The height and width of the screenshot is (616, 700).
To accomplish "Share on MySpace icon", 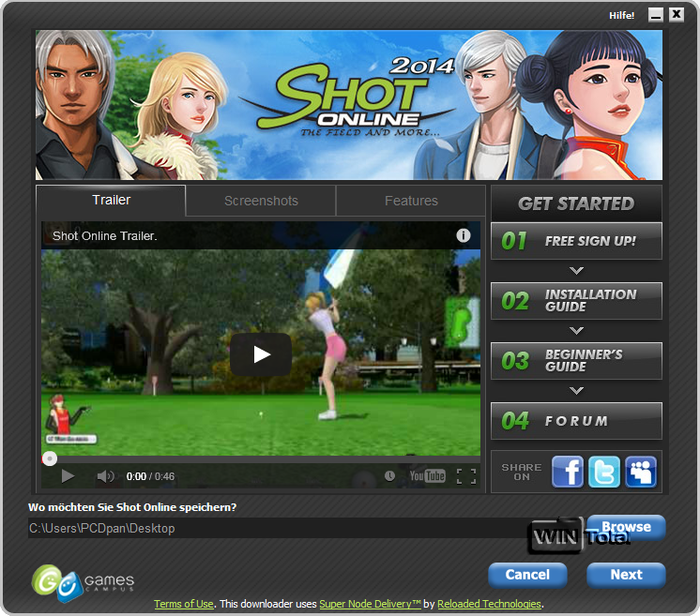I will pyautogui.click(x=641, y=472).
